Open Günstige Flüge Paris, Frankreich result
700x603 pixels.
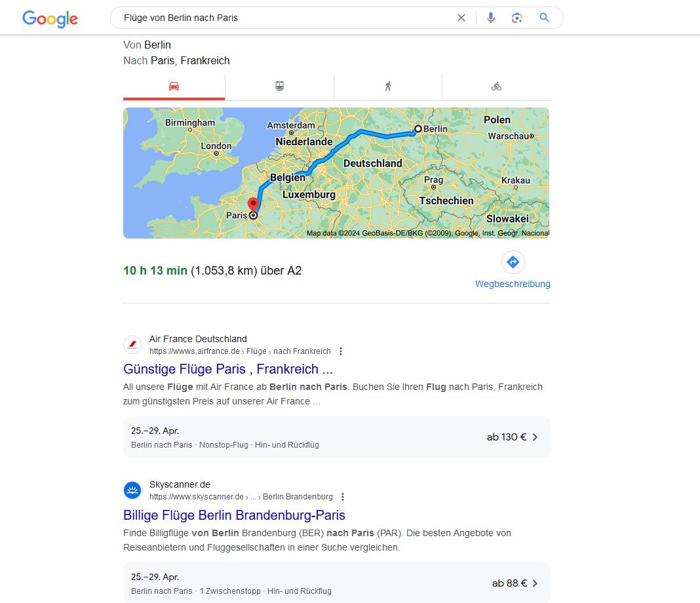228,368
